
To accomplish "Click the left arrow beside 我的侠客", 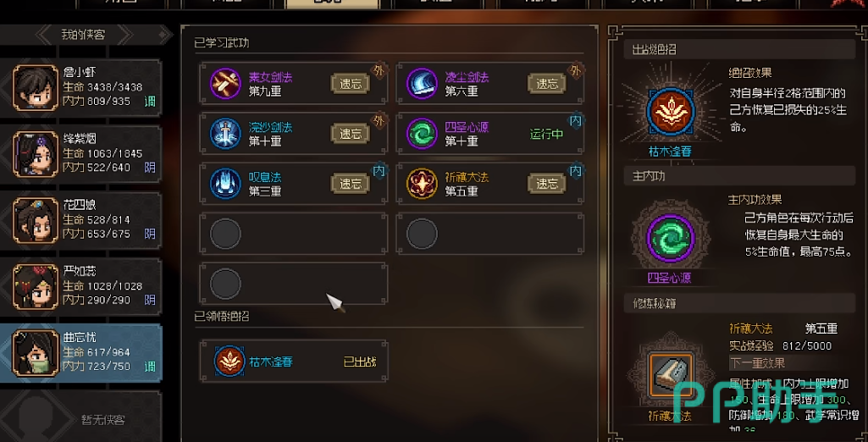I will (46, 35).
